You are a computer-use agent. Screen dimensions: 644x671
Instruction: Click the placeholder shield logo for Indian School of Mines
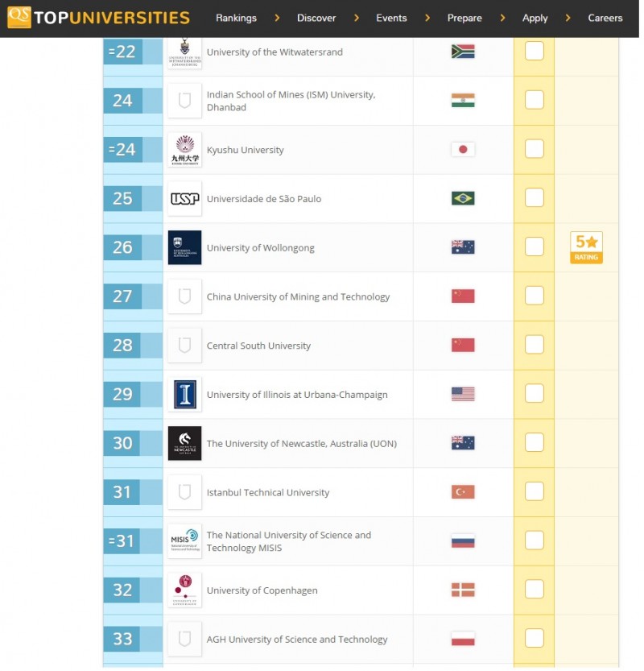[x=184, y=101]
